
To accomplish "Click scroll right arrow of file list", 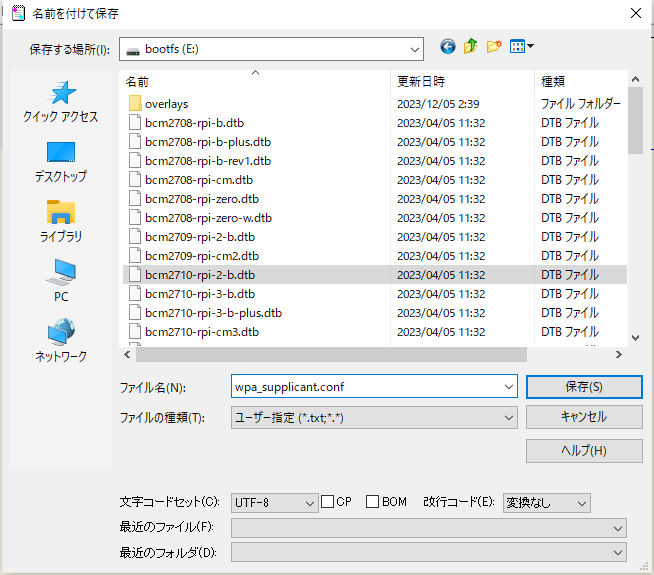I will point(619,355).
